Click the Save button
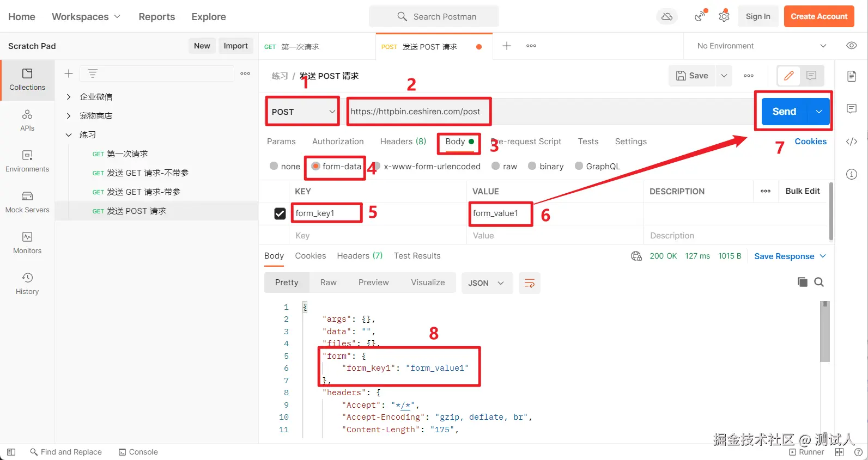 692,76
